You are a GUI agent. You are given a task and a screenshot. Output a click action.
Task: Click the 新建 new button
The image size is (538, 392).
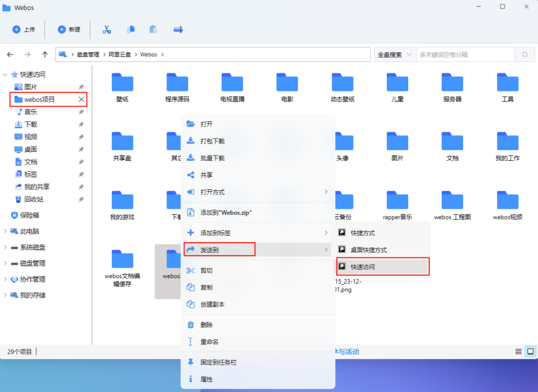click(69, 29)
